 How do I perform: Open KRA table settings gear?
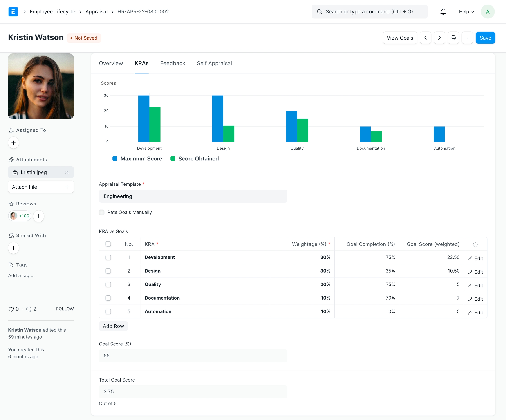(x=475, y=244)
